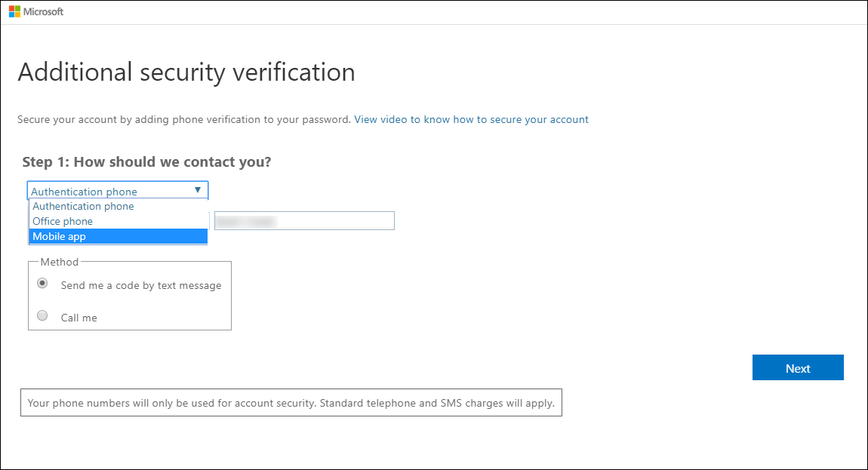Open the video link about securing your account

tap(471, 119)
